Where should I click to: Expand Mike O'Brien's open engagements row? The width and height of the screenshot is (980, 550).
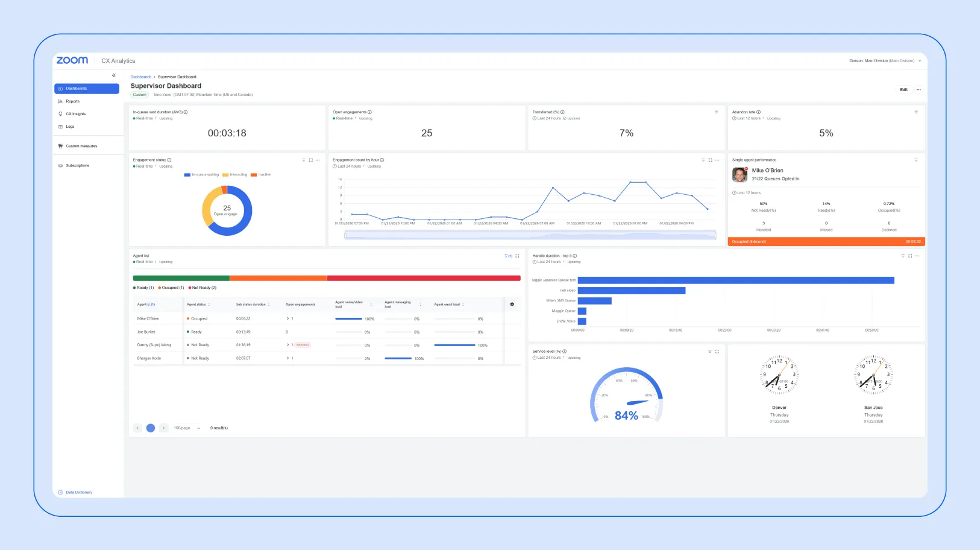288,318
